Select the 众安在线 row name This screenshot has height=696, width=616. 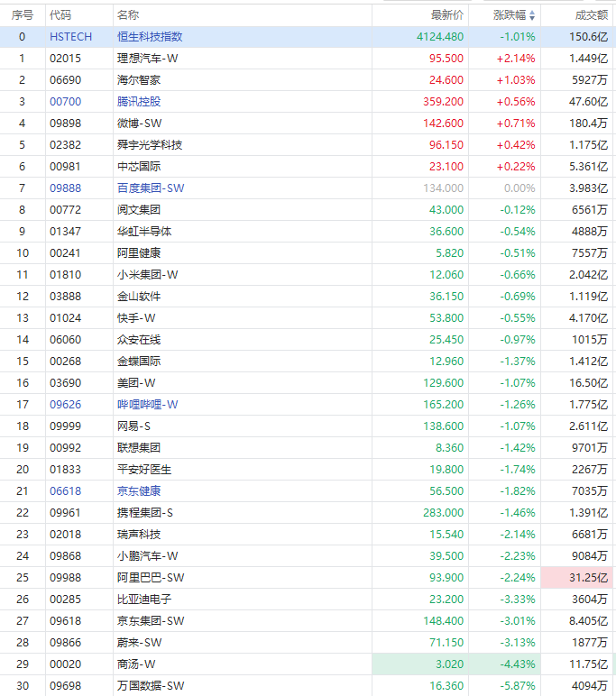click(x=139, y=340)
